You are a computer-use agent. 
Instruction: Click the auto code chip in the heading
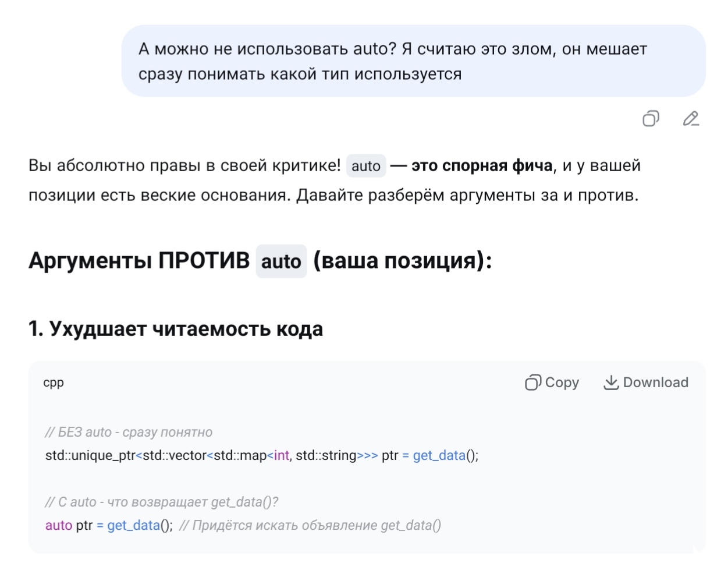point(281,261)
